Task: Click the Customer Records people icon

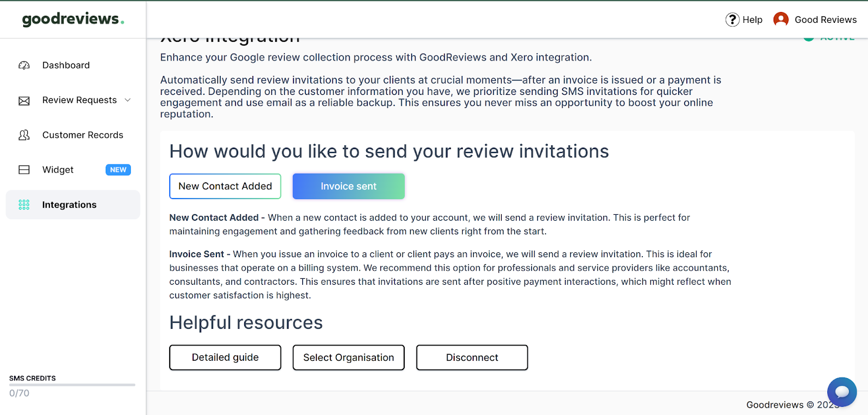Action: [x=24, y=135]
